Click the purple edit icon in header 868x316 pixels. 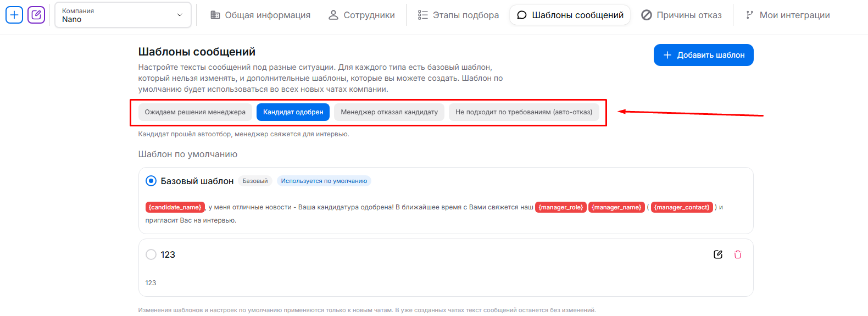point(36,15)
